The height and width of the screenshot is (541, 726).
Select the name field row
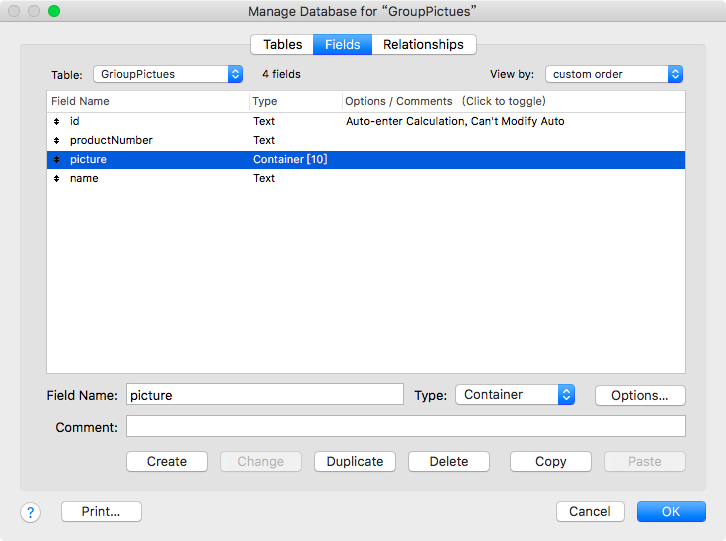click(366, 178)
